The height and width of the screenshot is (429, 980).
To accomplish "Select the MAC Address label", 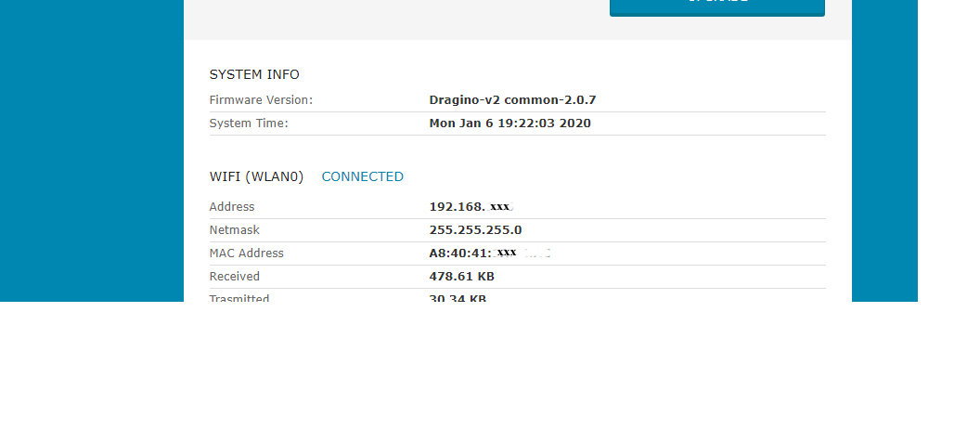I will pos(247,253).
